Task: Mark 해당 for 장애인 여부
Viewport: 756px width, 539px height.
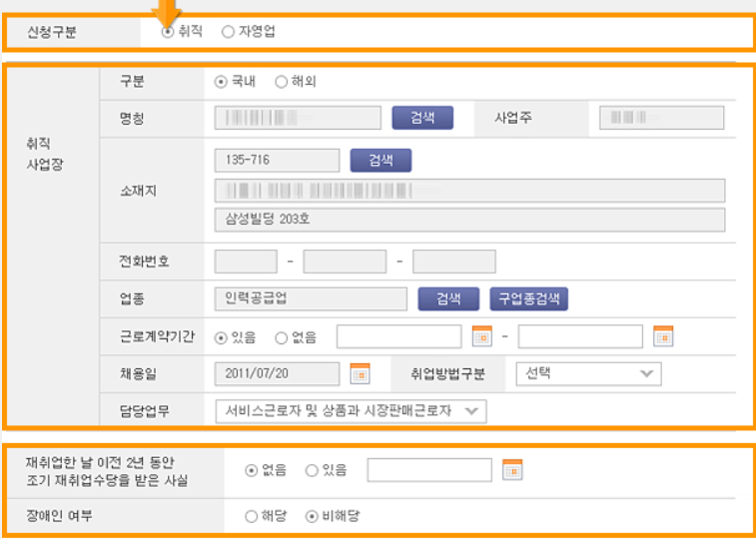Action: 252,517
